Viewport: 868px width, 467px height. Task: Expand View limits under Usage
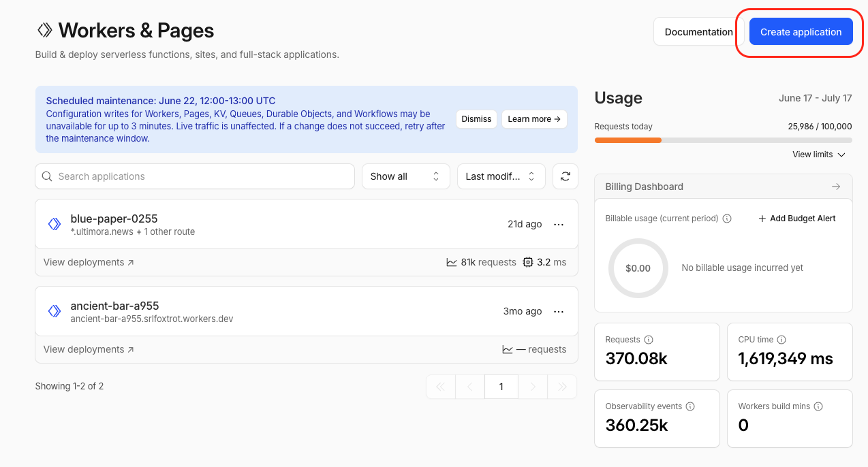pos(819,155)
